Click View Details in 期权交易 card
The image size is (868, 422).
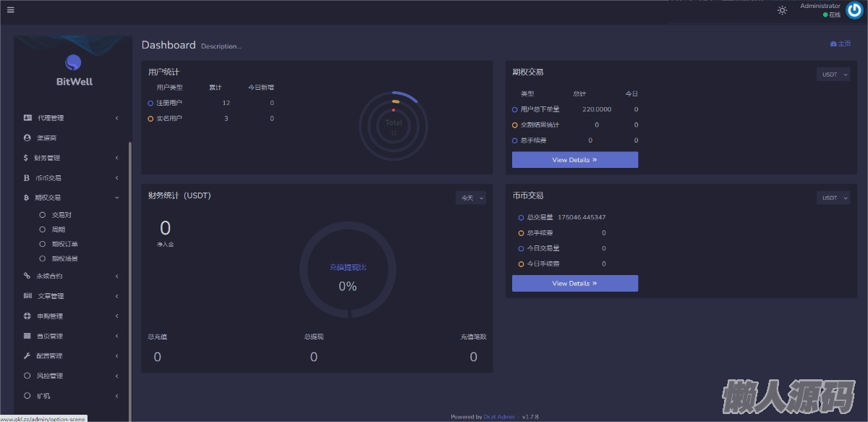click(575, 160)
